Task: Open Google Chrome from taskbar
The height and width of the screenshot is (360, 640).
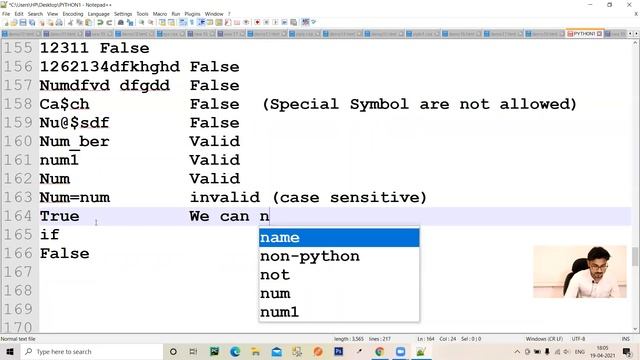Action: coord(380,351)
